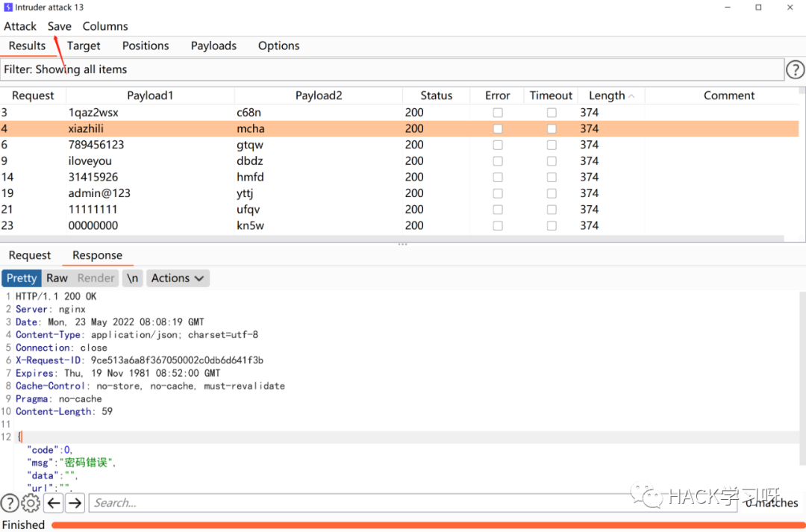Select the highlighted xiazhili payload cell

[x=150, y=128]
